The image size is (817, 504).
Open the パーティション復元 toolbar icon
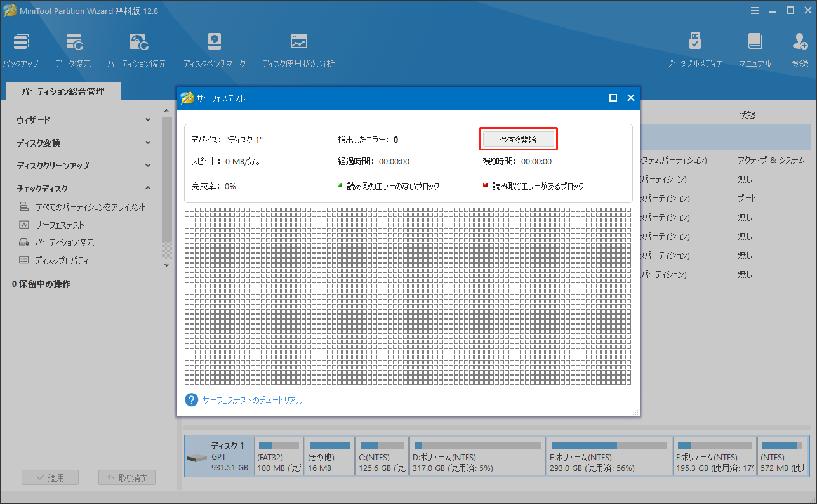pyautogui.click(x=137, y=50)
